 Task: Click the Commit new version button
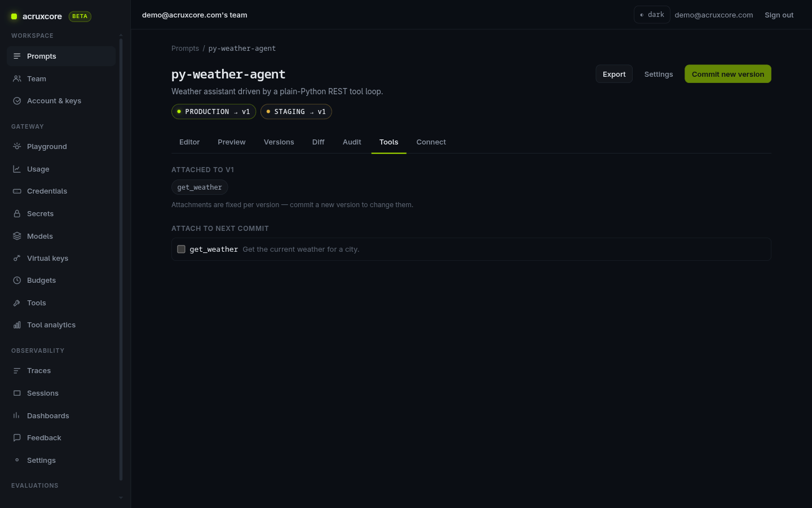tap(727, 74)
